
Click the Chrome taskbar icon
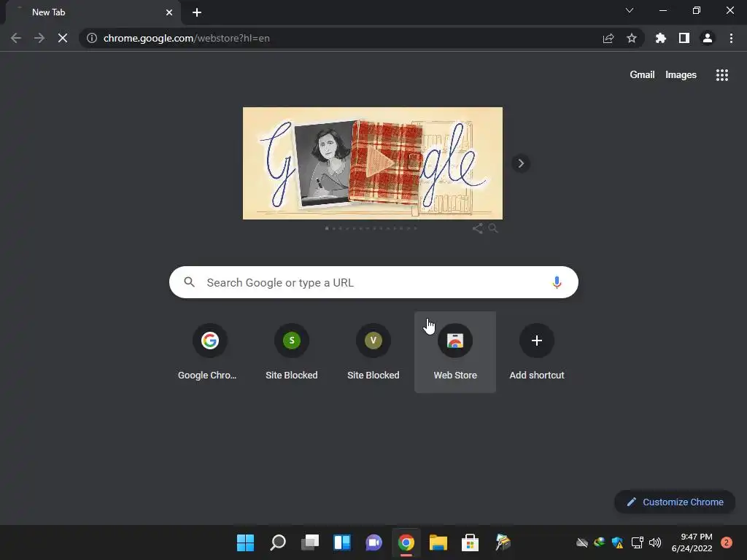(x=406, y=542)
